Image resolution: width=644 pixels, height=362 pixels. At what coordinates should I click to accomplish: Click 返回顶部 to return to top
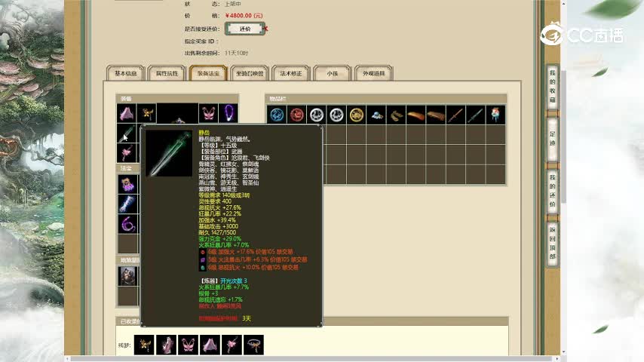553,244
